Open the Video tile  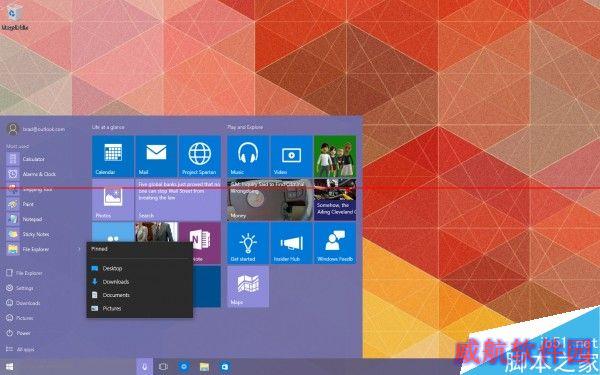click(291, 156)
